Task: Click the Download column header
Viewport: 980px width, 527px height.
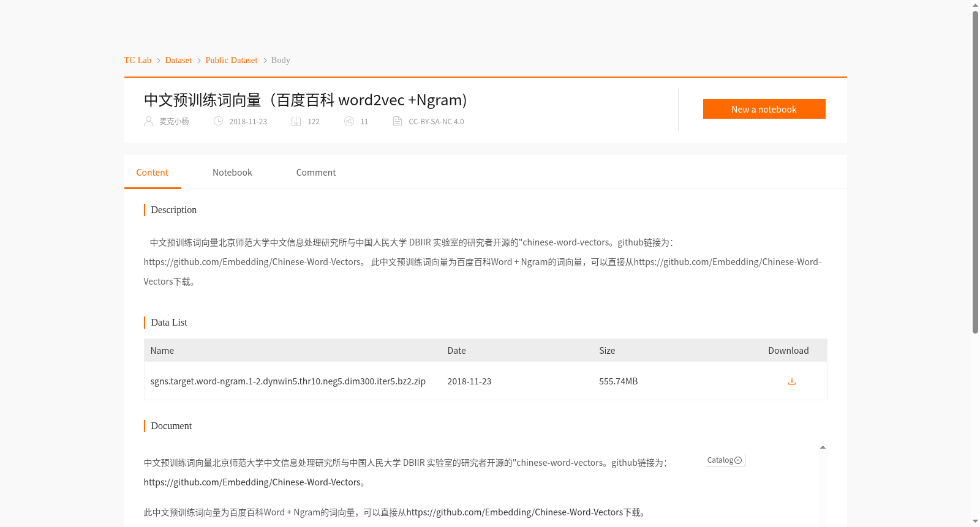Action: click(x=788, y=351)
